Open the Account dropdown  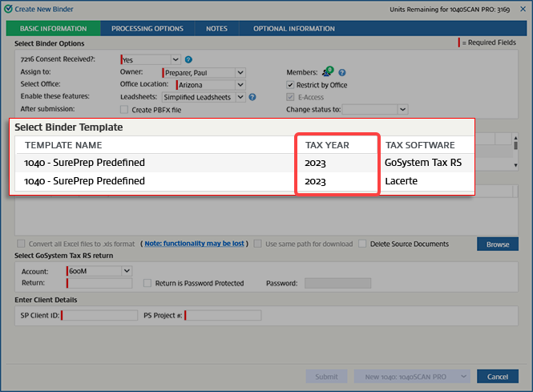coord(126,272)
